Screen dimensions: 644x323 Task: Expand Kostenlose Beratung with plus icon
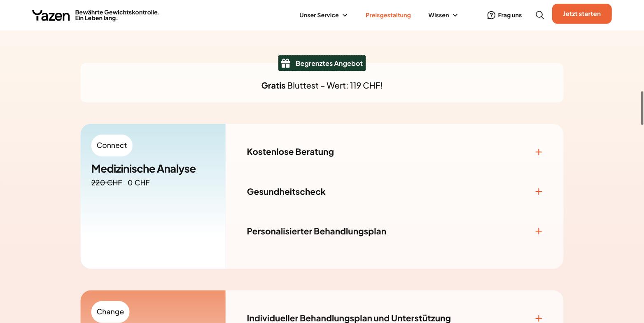(539, 152)
